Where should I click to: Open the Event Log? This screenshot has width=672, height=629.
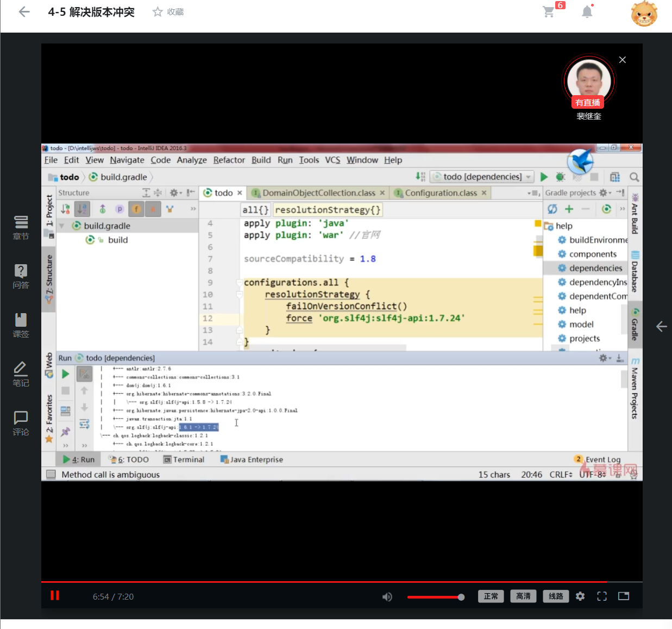coord(597,459)
